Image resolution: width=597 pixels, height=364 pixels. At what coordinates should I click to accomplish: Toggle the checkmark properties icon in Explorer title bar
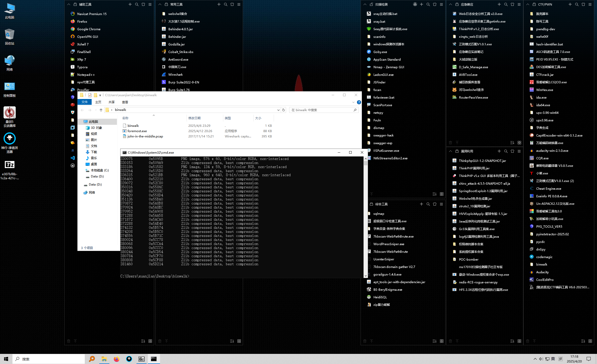coord(90,95)
